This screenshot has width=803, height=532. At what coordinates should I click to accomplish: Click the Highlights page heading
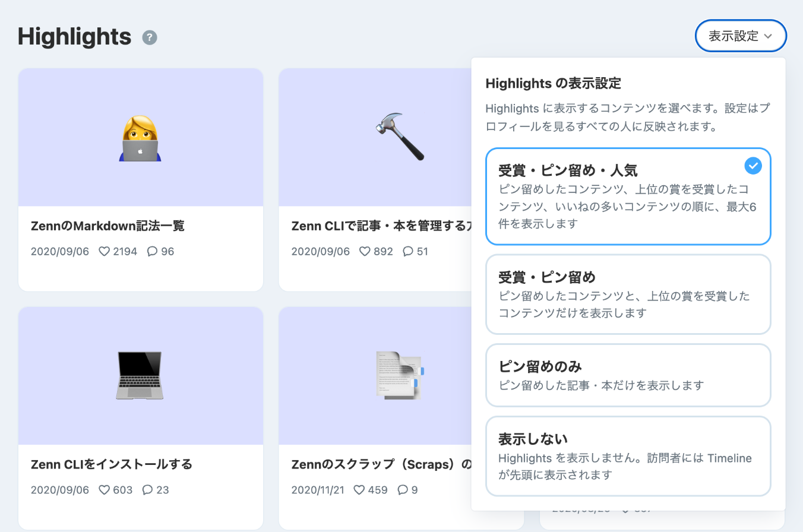75,37
